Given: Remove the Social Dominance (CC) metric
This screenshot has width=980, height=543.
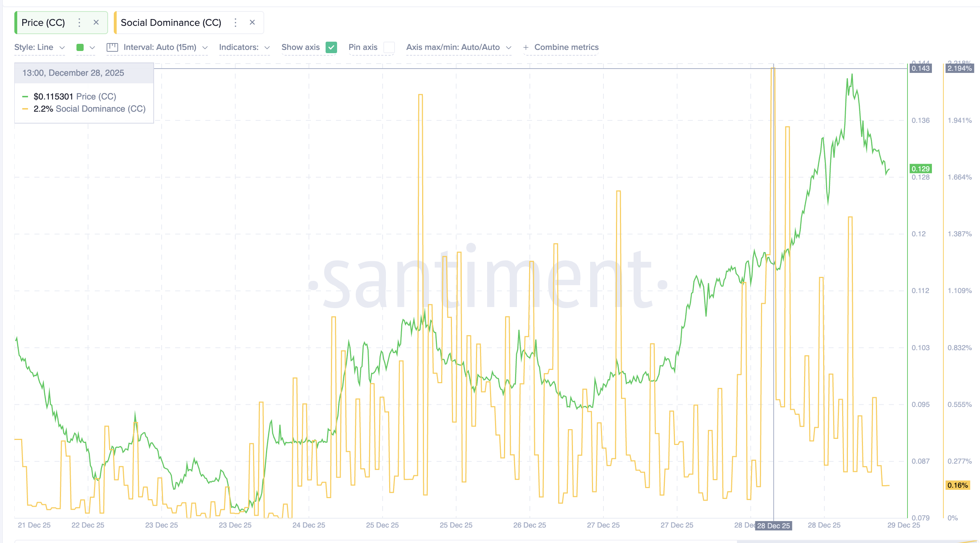Looking at the screenshot, I should coord(252,23).
